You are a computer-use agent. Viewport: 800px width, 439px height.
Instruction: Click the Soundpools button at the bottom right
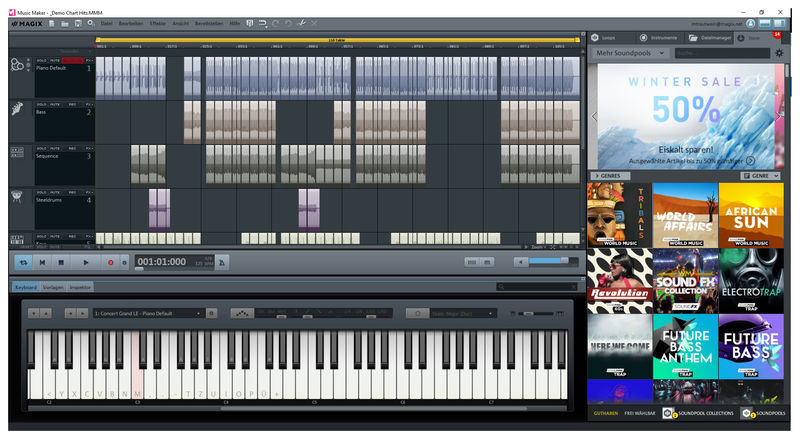(x=764, y=413)
